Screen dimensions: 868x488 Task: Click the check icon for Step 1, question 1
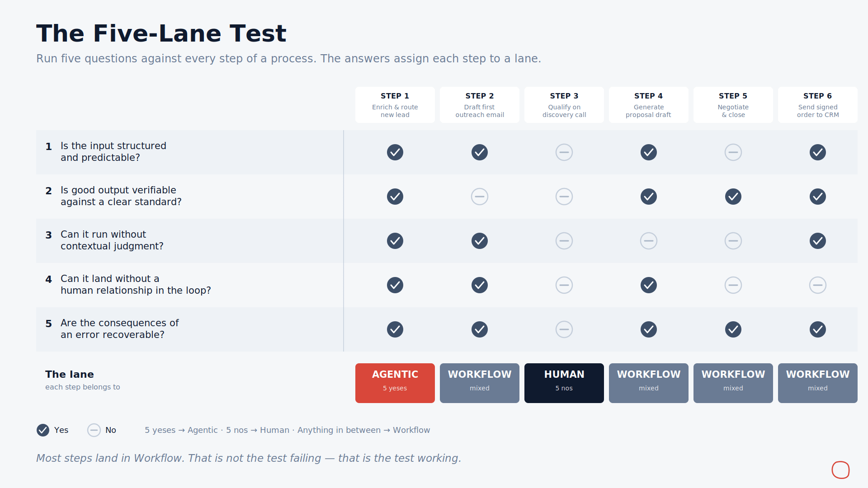point(395,152)
